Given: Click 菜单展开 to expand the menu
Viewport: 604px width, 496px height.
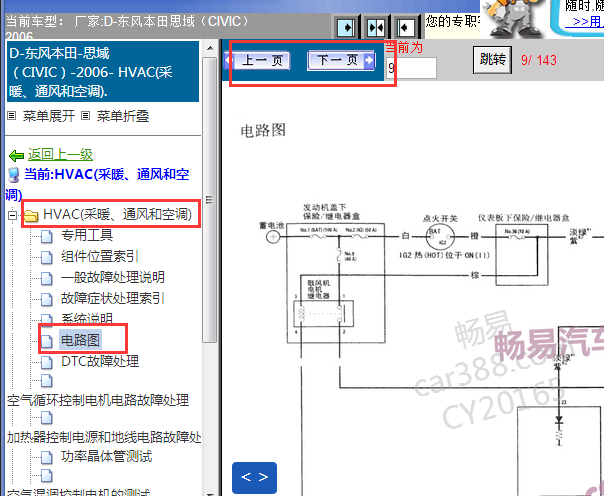Looking at the screenshot, I should [49, 116].
